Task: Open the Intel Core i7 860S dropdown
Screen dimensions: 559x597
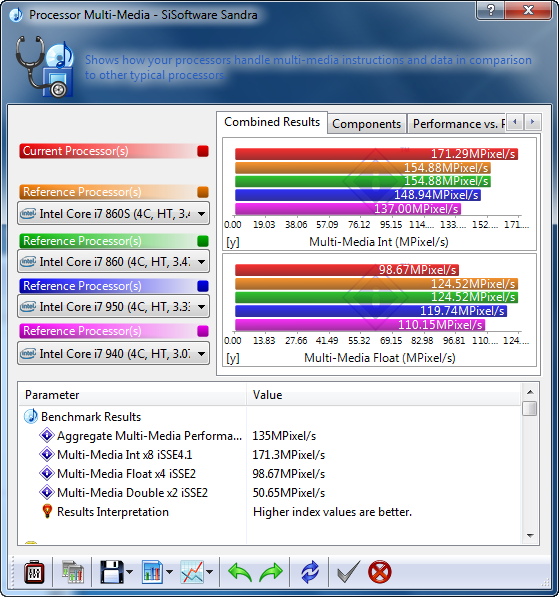Action: coord(113,214)
